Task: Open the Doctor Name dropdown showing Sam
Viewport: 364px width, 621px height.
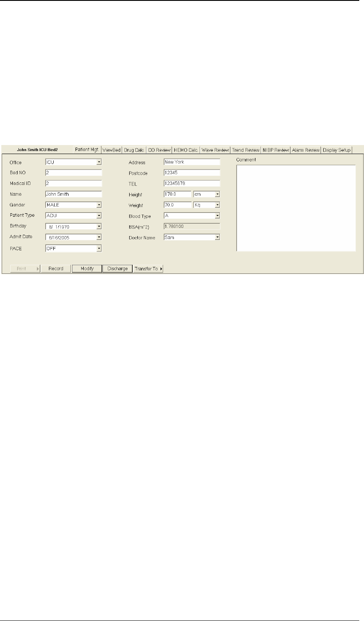Action: (x=217, y=237)
